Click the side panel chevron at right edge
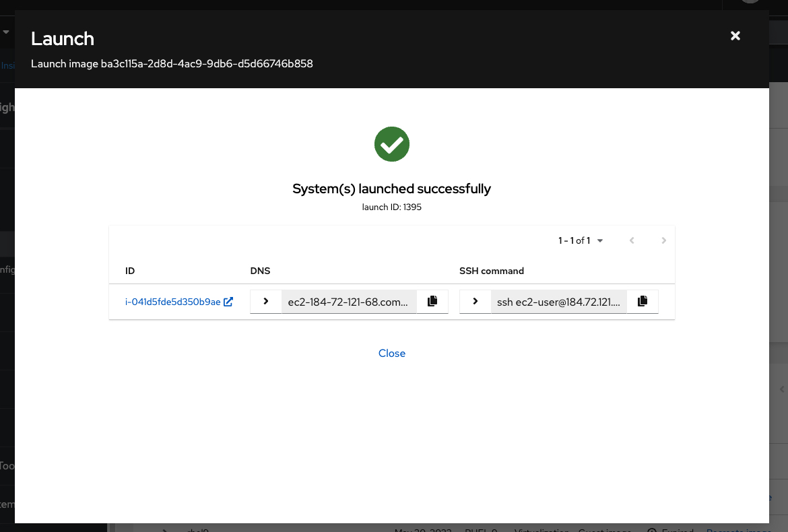Image resolution: width=788 pixels, height=532 pixels. pyautogui.click(x=782, y=389)
